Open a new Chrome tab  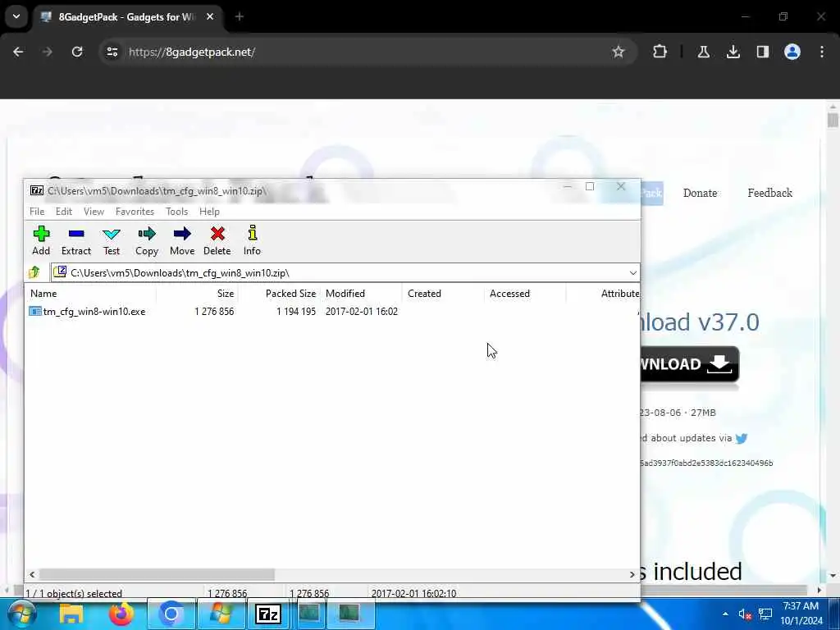(x=240, y=16)
